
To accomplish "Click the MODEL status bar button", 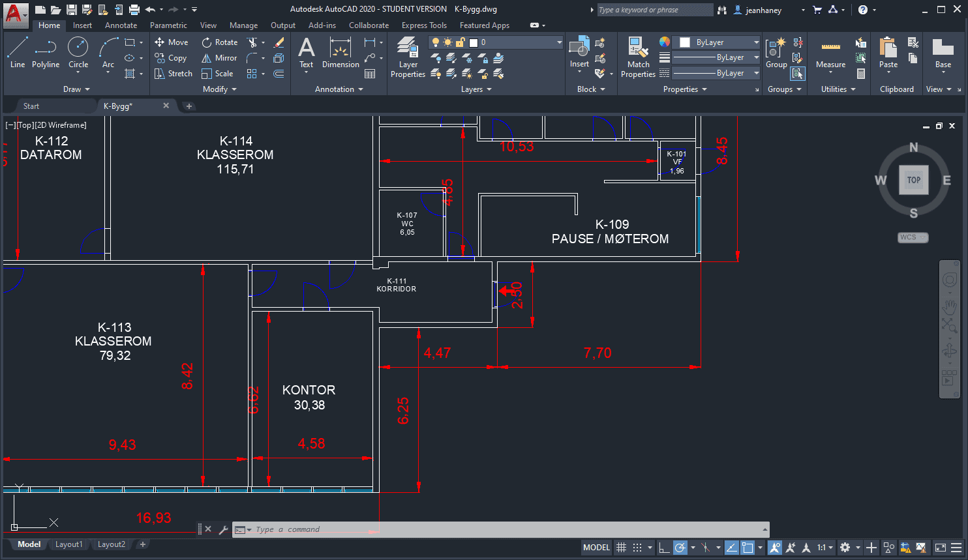I will click(x=596, y=548).
